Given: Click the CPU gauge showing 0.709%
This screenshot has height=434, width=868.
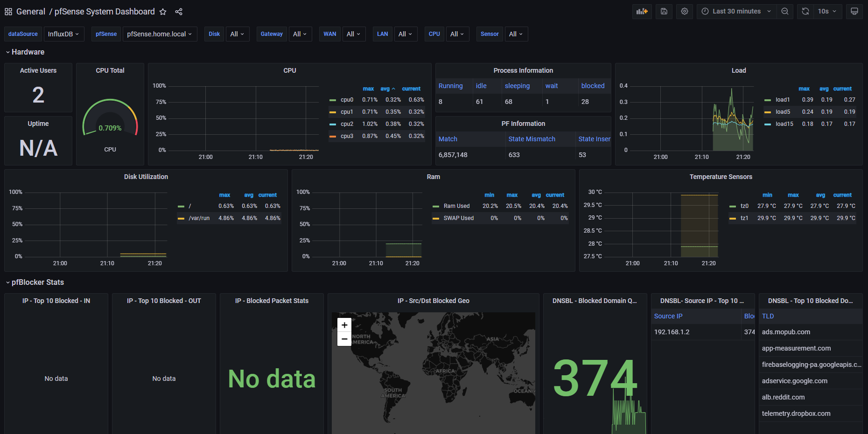Looking at the screenshot, I should [x=110, y=118].
